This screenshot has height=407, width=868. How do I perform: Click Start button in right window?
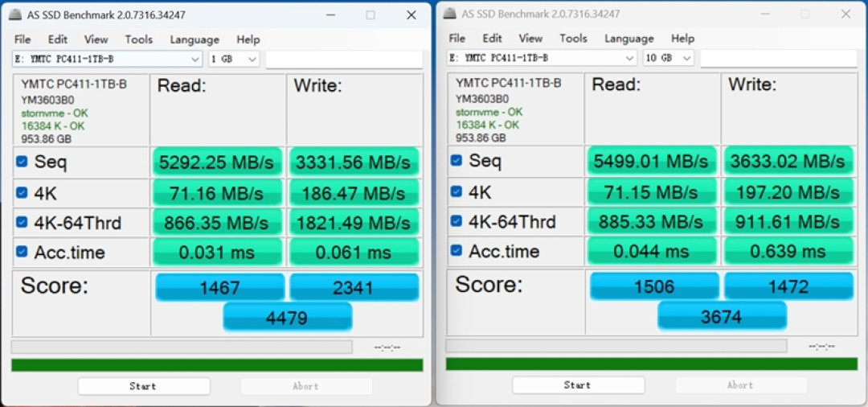tap(579, 384)
